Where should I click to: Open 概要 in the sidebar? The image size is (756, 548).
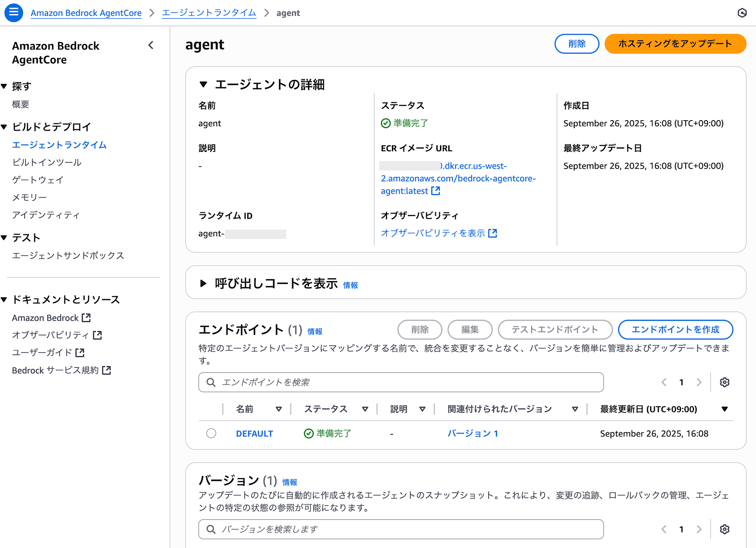(20, 104)
